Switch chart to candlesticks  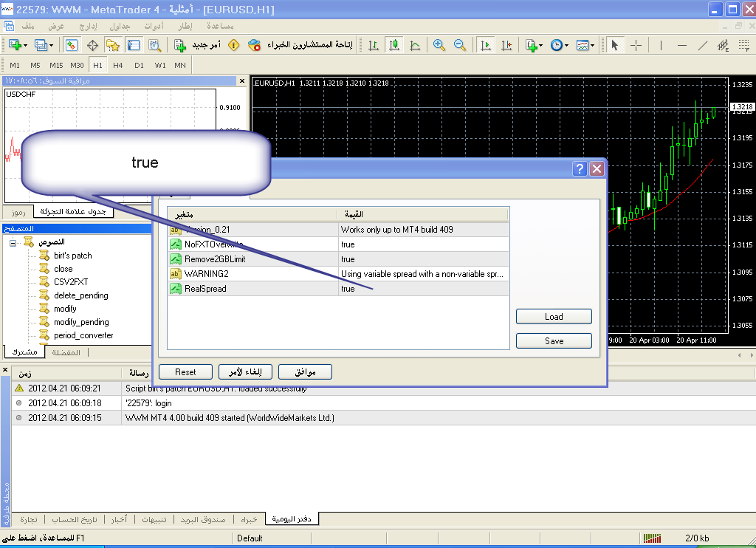click(394, 45)
